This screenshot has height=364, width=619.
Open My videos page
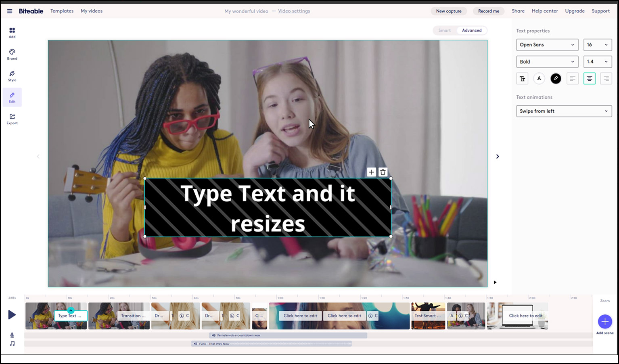coord(92,11)
